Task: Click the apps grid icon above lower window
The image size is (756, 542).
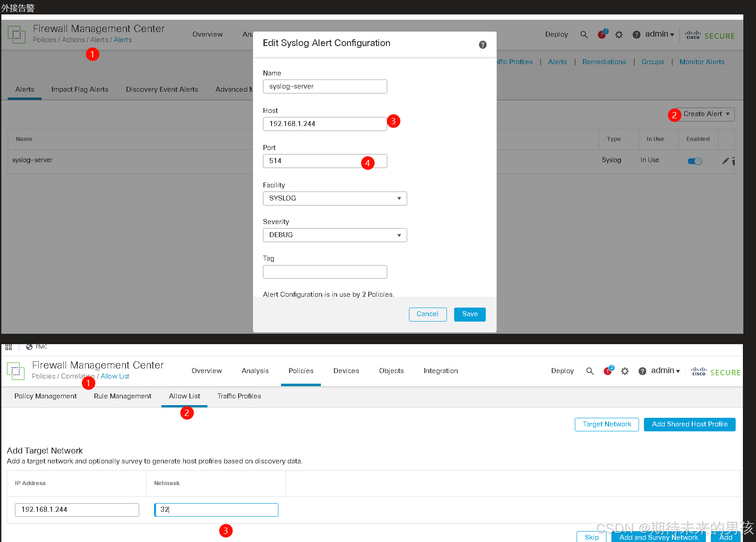Action: click(9, 347)
